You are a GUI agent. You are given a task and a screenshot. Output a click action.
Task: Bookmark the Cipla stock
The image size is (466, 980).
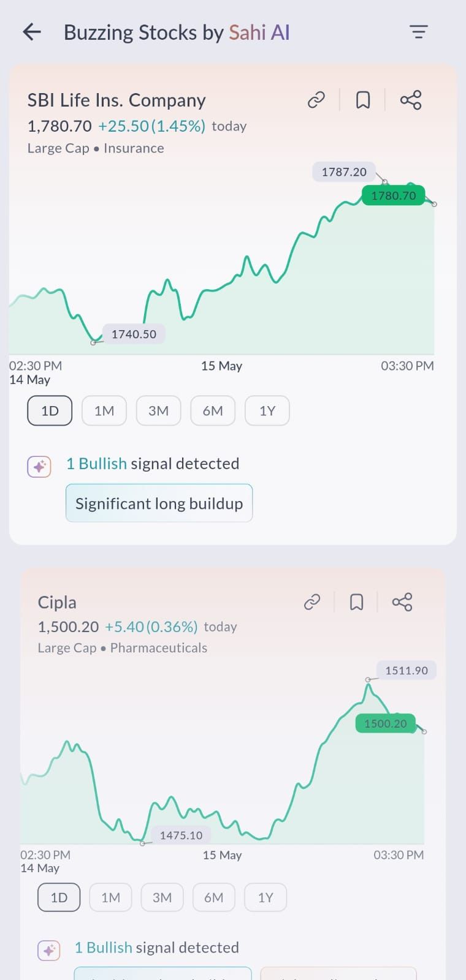click(x=356, y=602)
